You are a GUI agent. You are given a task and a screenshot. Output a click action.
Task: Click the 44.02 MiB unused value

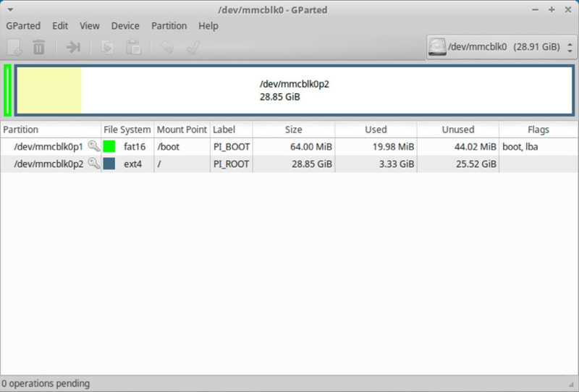tap(476, 147)
